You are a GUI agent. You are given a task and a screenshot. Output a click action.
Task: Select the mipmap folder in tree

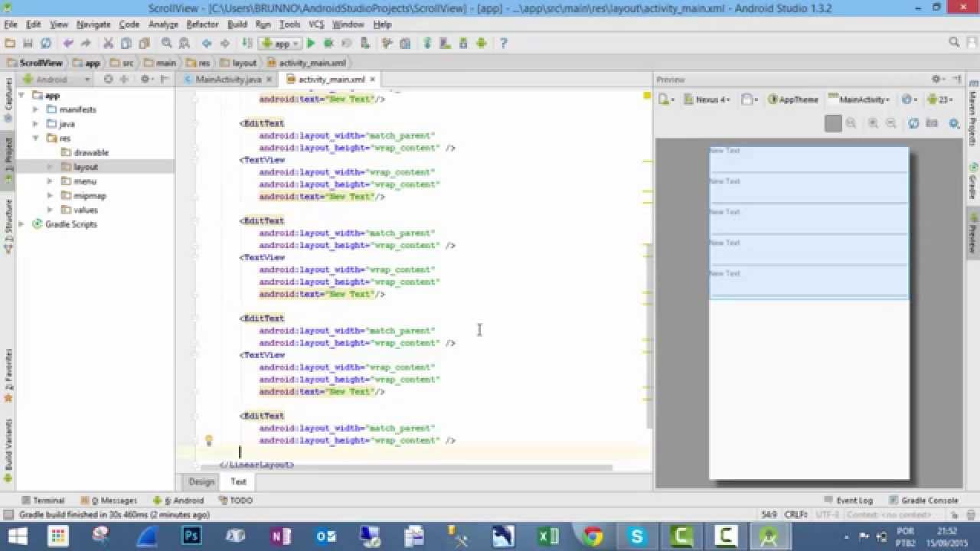(x=90, y=196)
